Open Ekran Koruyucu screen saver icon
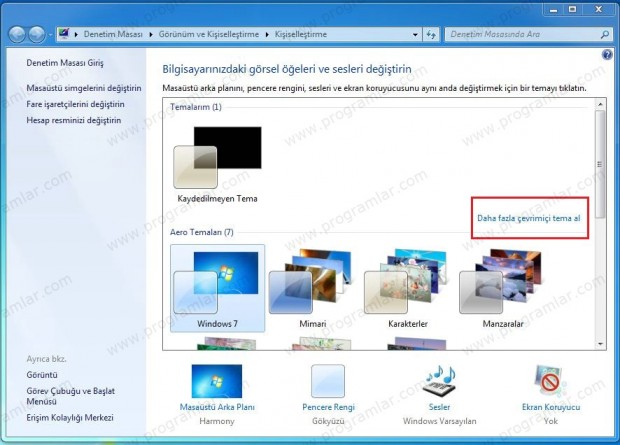 click(x=550, y=381)
